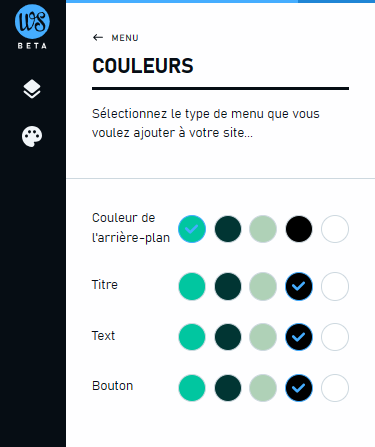Choose teal green for Titre

192,286
